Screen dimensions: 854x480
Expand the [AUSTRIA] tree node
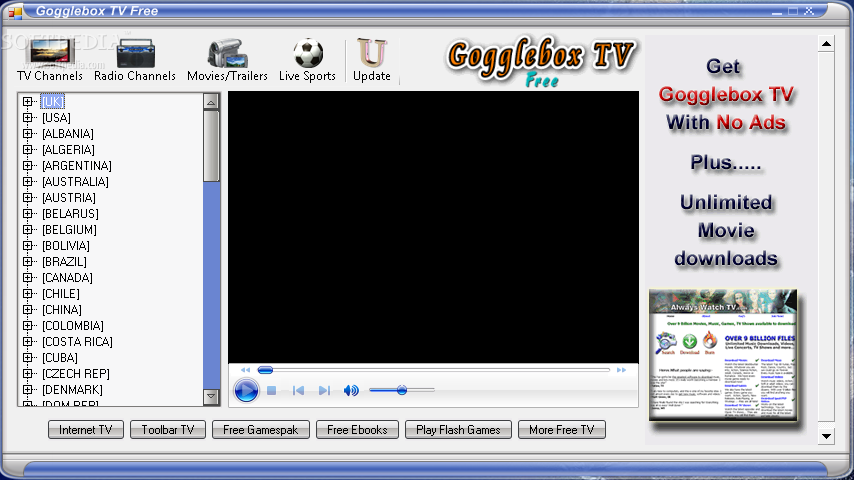[27, 197]
